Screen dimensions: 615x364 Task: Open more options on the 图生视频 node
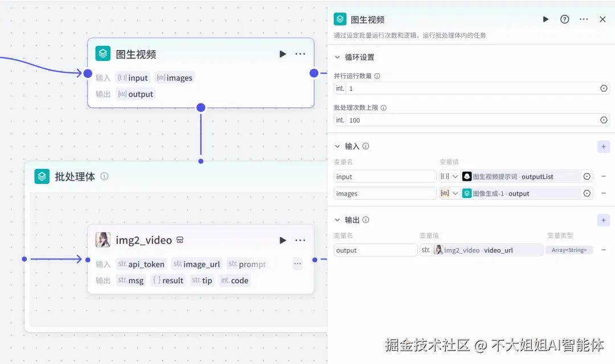[300, 53]
